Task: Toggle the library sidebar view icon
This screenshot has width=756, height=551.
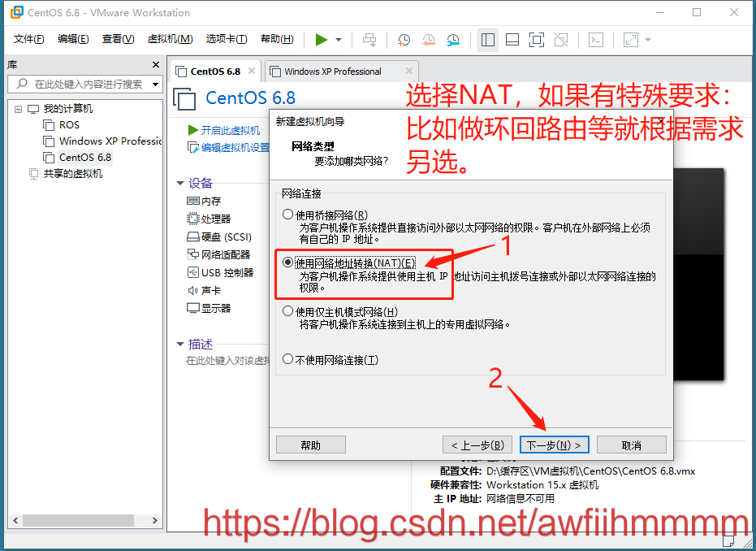Action: click(x=488, y=40)
